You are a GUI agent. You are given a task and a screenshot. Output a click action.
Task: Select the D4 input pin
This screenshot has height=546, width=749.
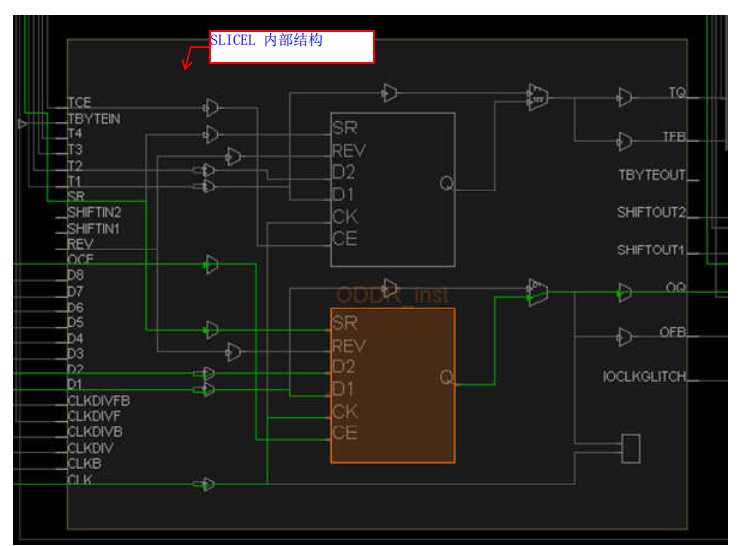point(76,338)
